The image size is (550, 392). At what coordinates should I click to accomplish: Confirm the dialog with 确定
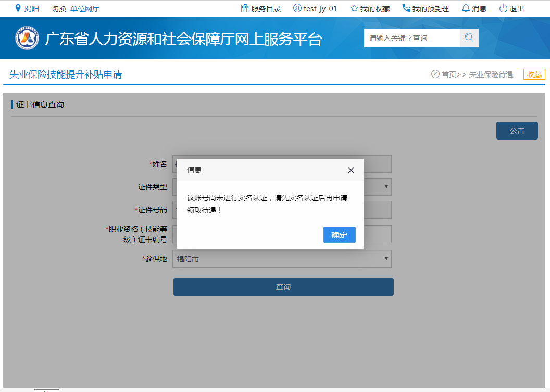click(x=339, y=235)
